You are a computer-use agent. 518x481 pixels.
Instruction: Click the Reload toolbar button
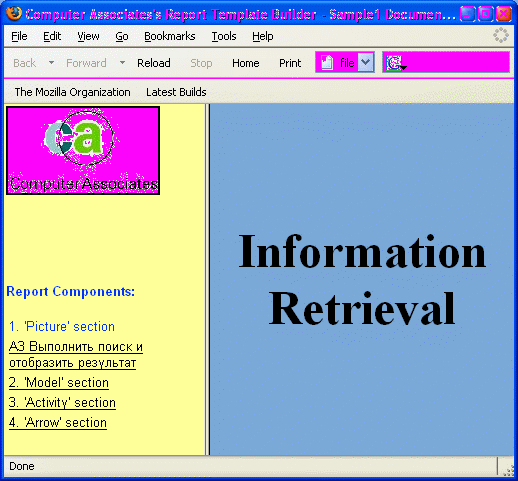tap(154, 63)
